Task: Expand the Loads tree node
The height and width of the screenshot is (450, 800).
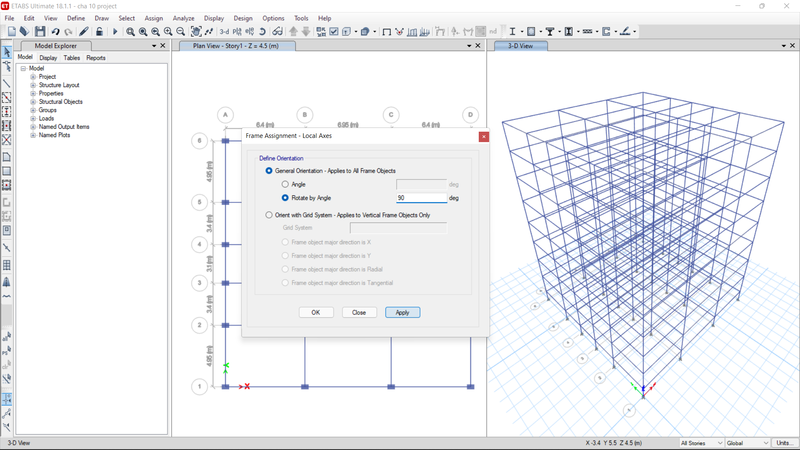Action: coord(33,118)
